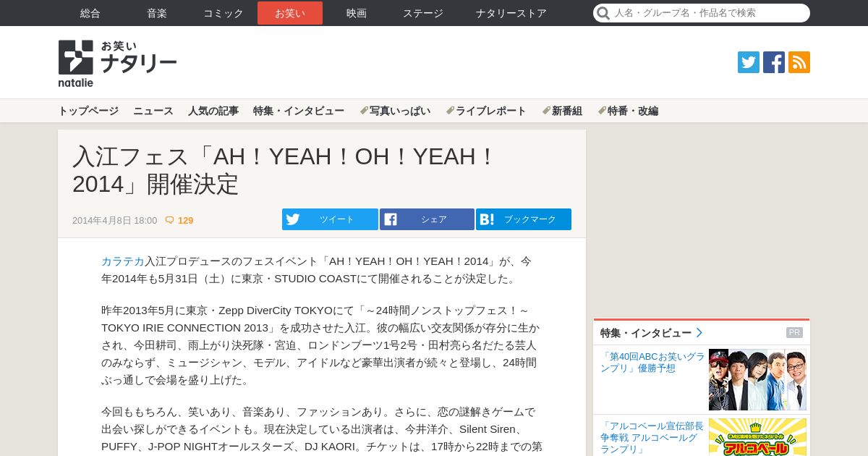Open アルコベール宣伝部長争奪戦 link

click(652, 438)
